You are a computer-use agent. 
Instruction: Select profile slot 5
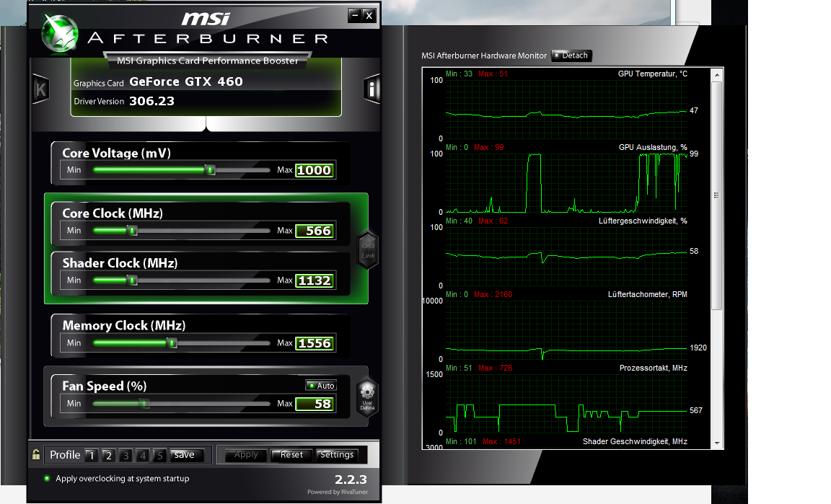coord(159,455)
